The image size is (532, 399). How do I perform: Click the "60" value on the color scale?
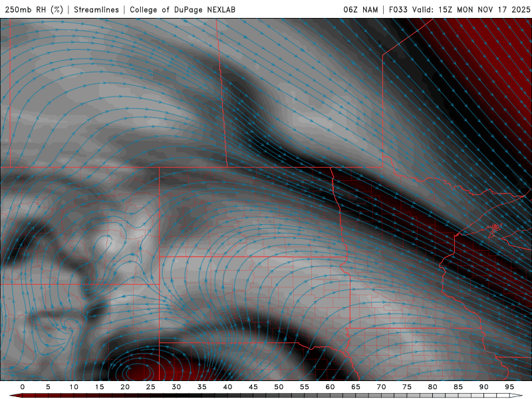(330, 387)
